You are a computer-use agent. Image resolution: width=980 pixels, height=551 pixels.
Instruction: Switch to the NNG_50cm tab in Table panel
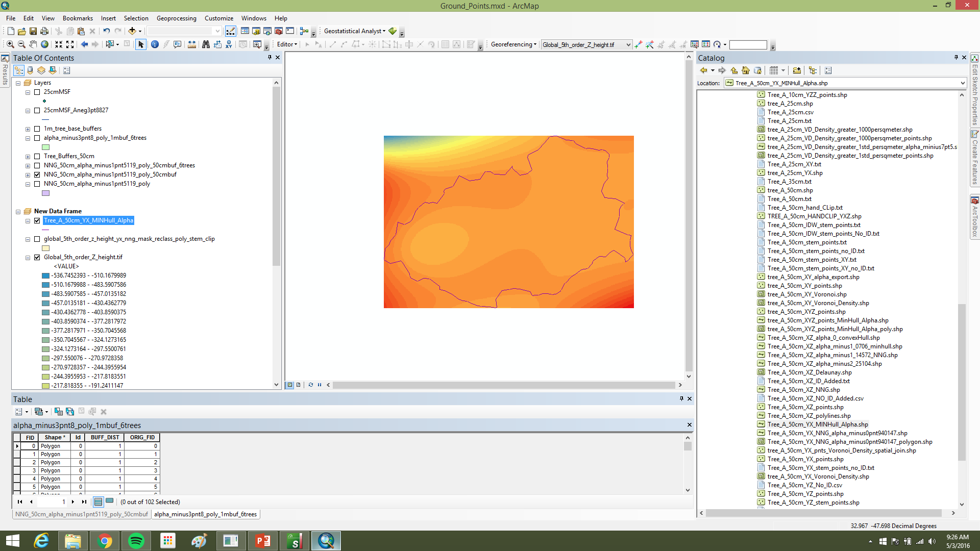[x=81, y=514]
